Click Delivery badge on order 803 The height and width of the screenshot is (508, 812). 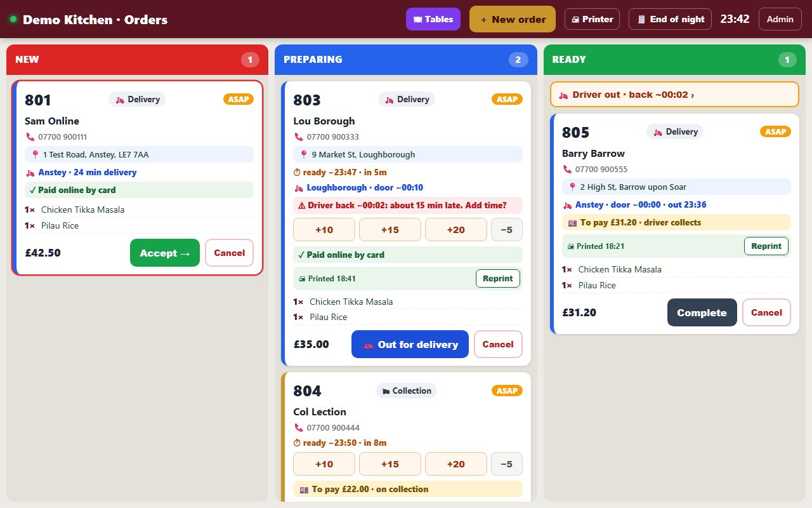coord(407,99)
